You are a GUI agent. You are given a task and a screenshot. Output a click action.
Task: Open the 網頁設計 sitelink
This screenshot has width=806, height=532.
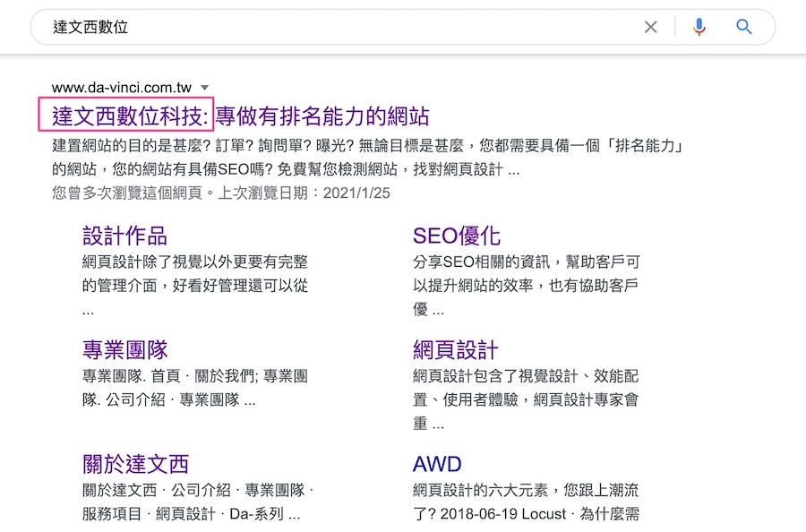pyautogui.click(x=456, y=350)
